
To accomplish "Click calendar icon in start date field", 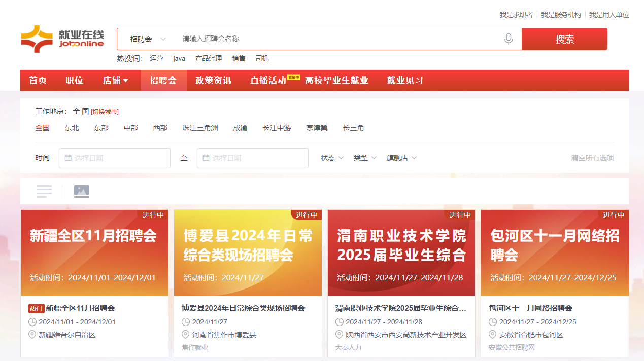I will [x=68, y=158].
